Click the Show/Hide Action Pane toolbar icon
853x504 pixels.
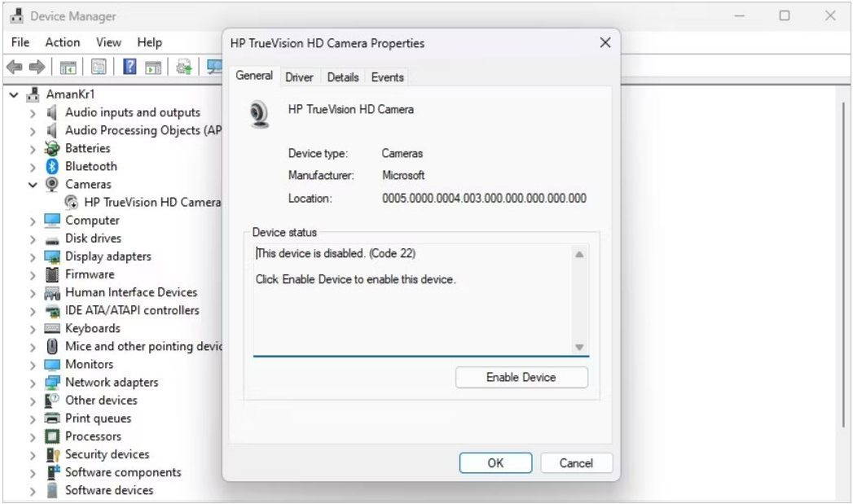[152, 66]
